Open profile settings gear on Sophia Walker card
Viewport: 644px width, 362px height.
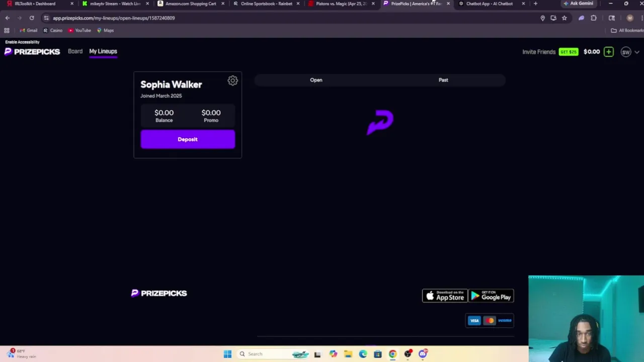(232, 80)
